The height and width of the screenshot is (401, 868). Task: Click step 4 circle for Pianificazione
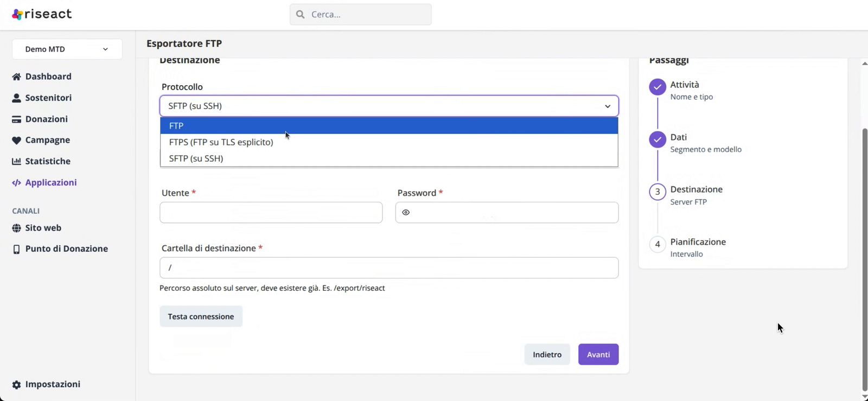point(658,244)
